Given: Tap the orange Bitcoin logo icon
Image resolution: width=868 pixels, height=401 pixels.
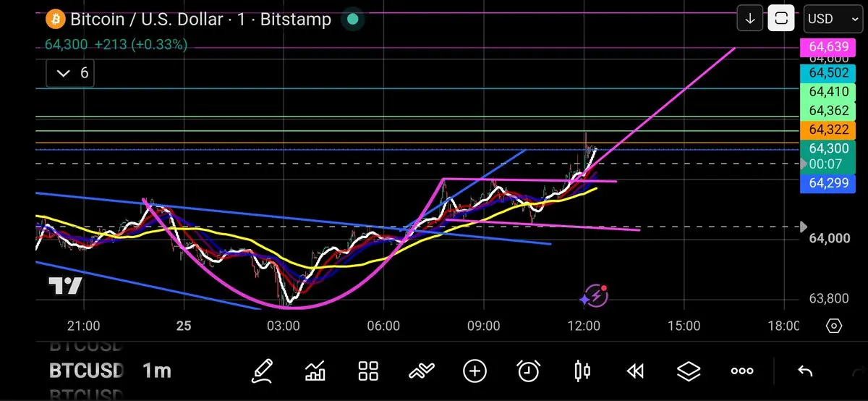Looking at the screenshot, I should pyautogui.click(x=54, y=19).
